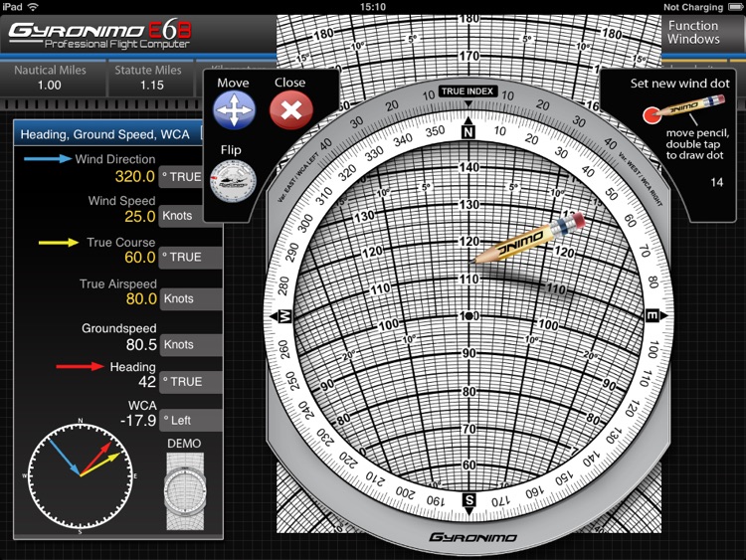Tap the 'Set new wind dot' heading
This screenshot has width=746, height=560.
pos(680,84)
